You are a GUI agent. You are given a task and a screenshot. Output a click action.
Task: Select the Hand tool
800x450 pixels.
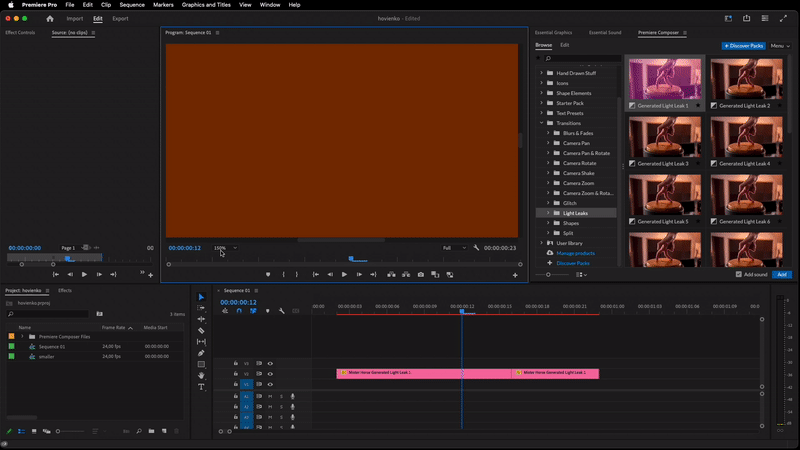201,376
